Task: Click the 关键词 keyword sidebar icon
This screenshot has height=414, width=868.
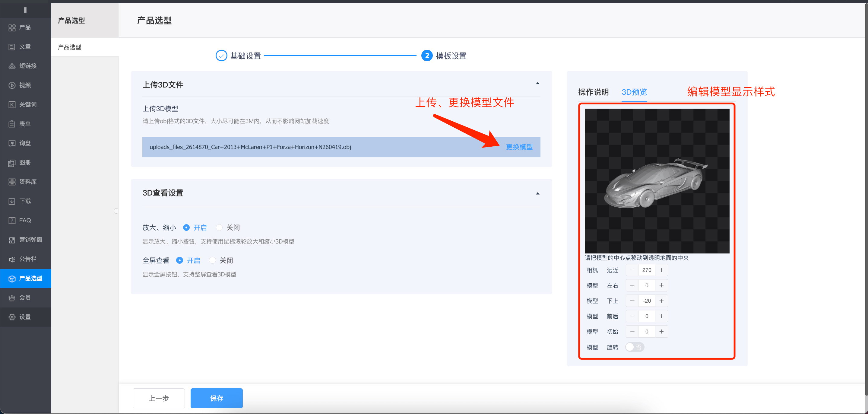Action: tap(12, 104)
